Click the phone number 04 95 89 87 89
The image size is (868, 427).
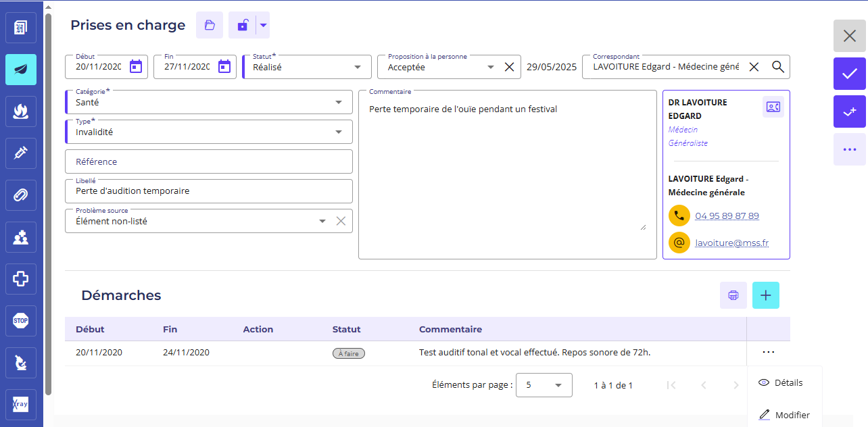[727, 216]
